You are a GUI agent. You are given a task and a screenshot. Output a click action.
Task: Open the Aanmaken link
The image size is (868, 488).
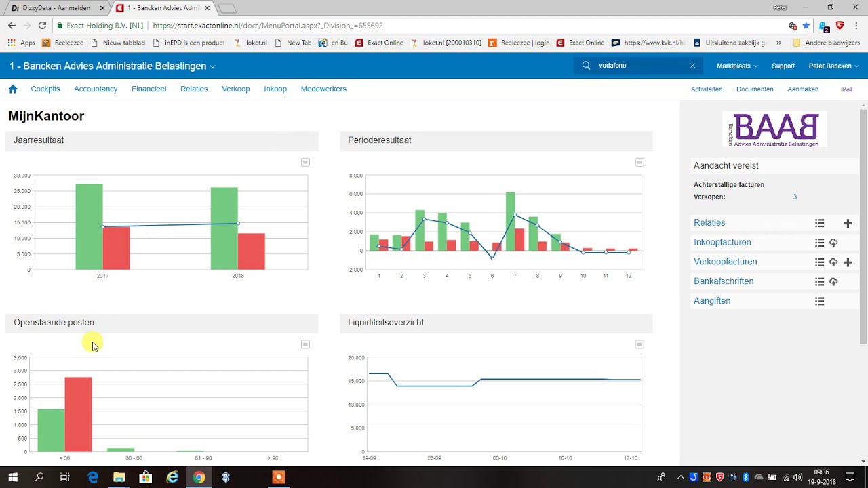[x=803, y=89]
